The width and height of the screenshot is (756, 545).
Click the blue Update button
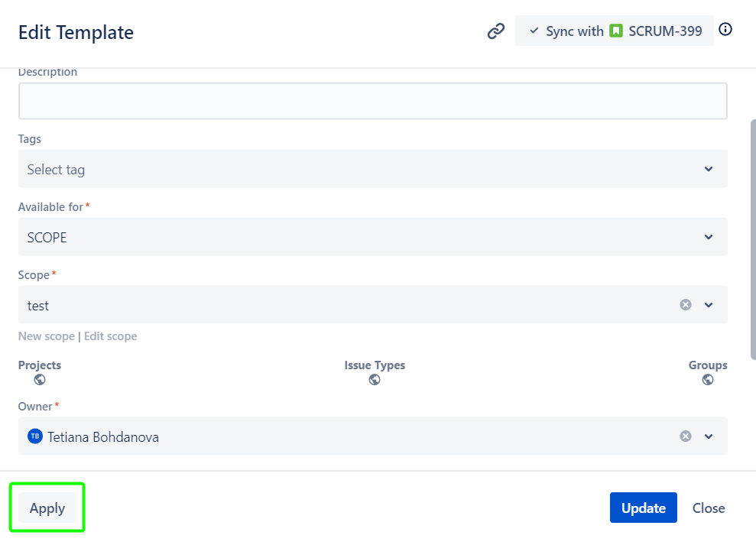click(643, 508)
